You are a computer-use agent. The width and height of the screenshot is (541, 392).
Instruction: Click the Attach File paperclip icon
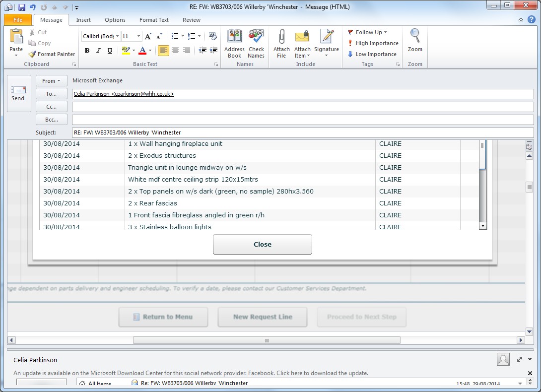[x=281, y=38]
